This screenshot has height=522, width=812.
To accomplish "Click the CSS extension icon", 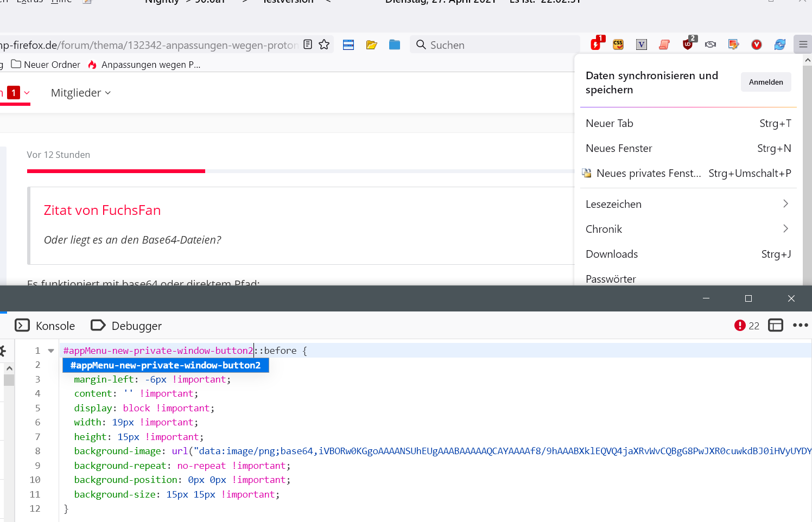I will 618,44.
